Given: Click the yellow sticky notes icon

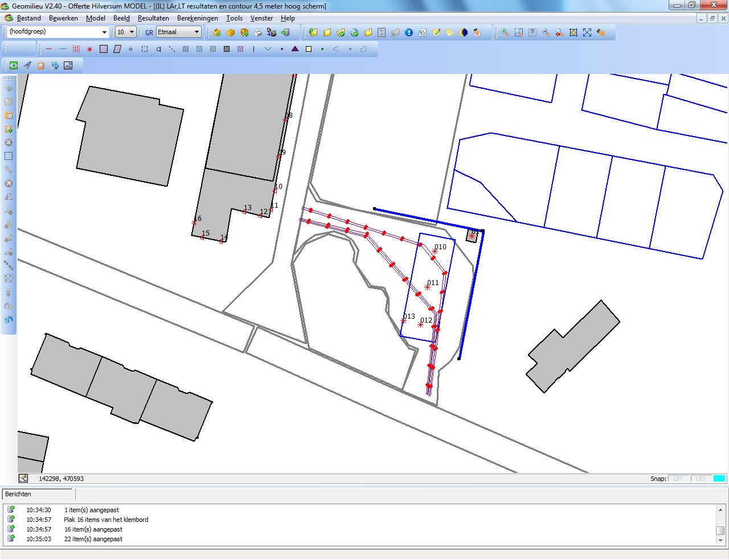Looking at the screenshot, I should [450, 32].
